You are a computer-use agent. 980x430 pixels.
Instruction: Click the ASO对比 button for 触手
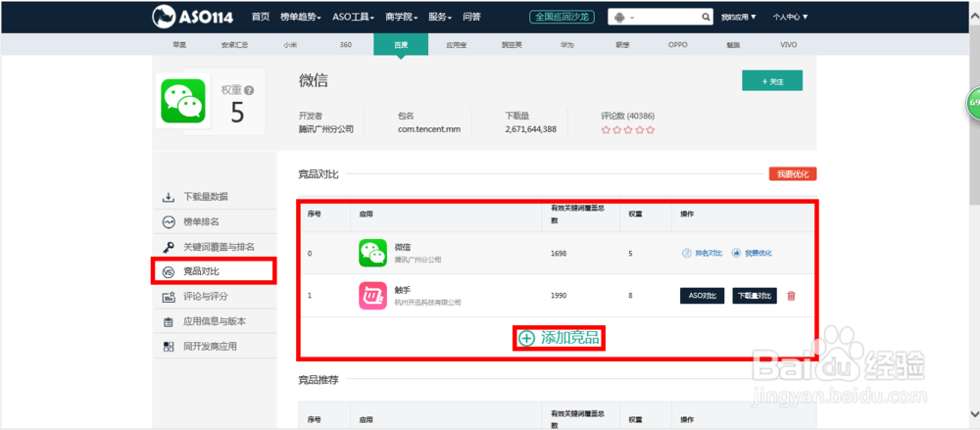click(x=702, y=296)
